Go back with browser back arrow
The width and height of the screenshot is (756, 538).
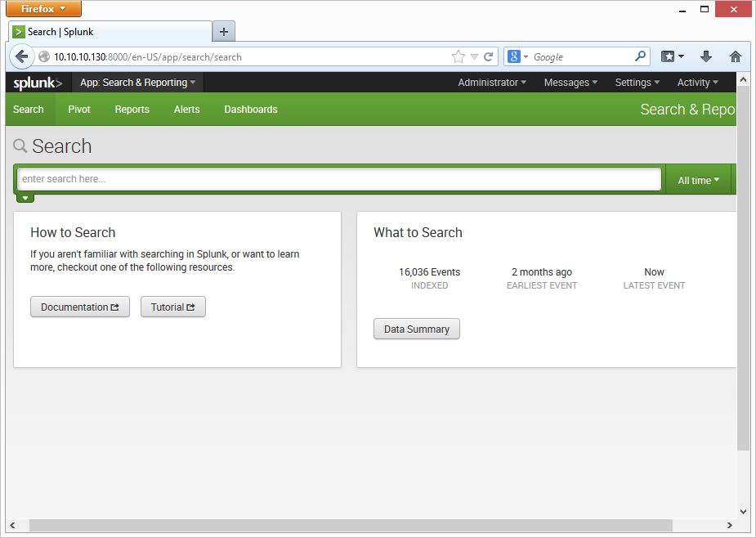pos(21,57)
